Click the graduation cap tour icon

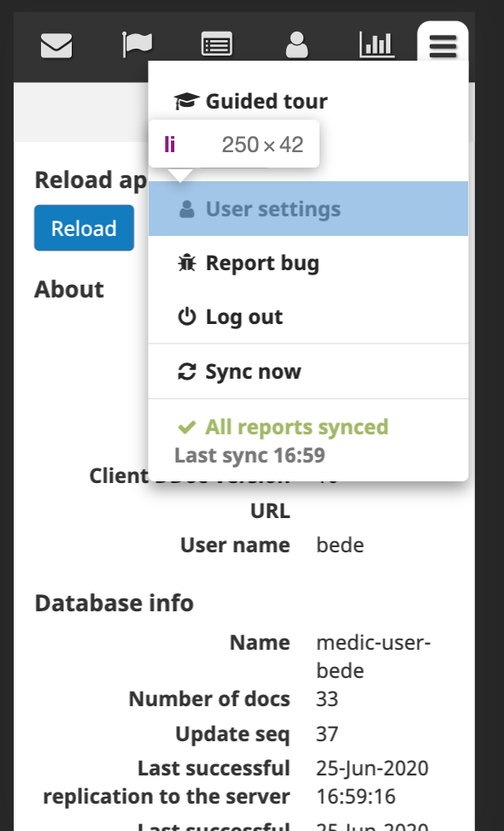coord(186,101)
